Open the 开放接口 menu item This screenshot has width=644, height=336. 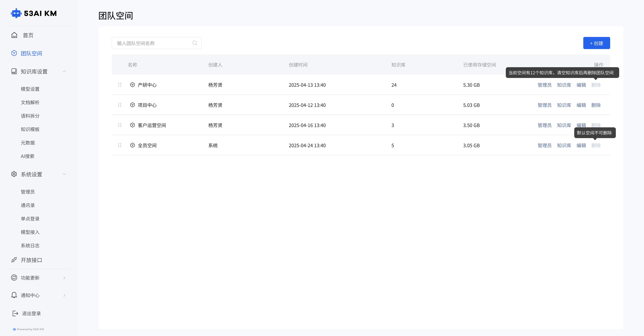point(31,260)
